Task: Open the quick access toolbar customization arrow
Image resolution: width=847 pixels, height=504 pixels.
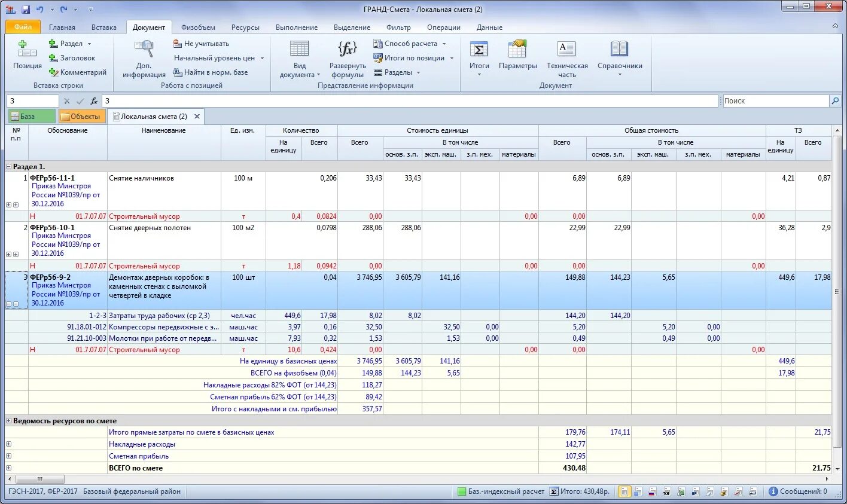Action: point(90,10)
